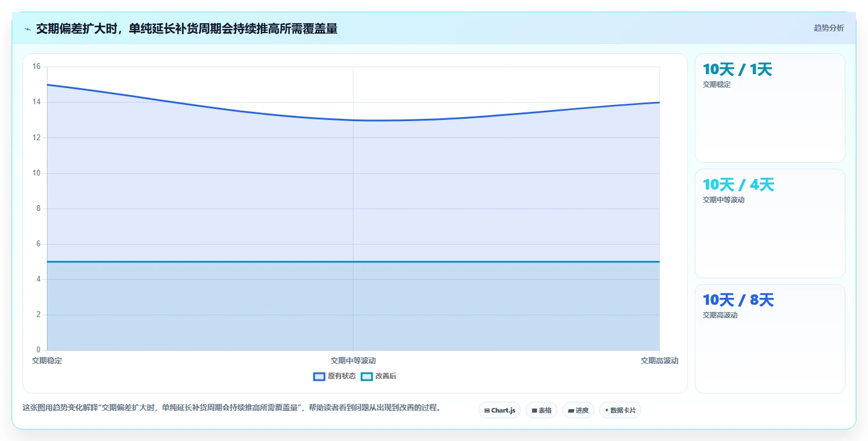Click the 交期稳定 card caption
Screen dimensions: 868x441
click(x=717, y=85)
